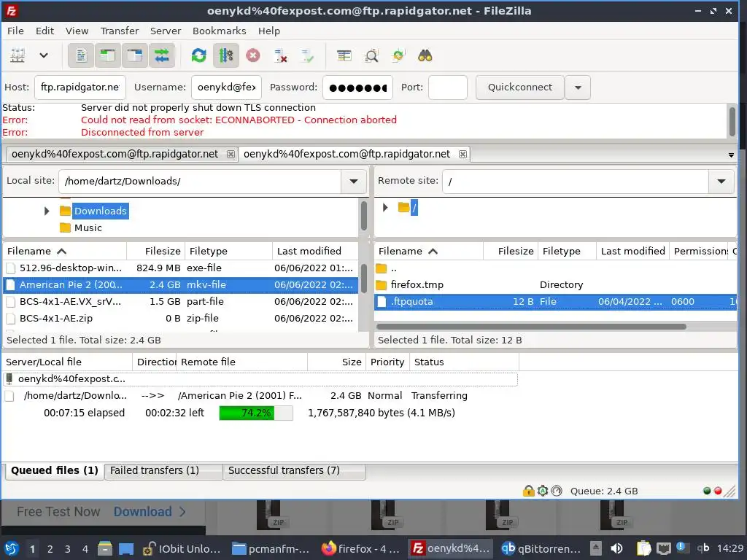
Task: Open the File menu
Action: [x=15, y=31]
